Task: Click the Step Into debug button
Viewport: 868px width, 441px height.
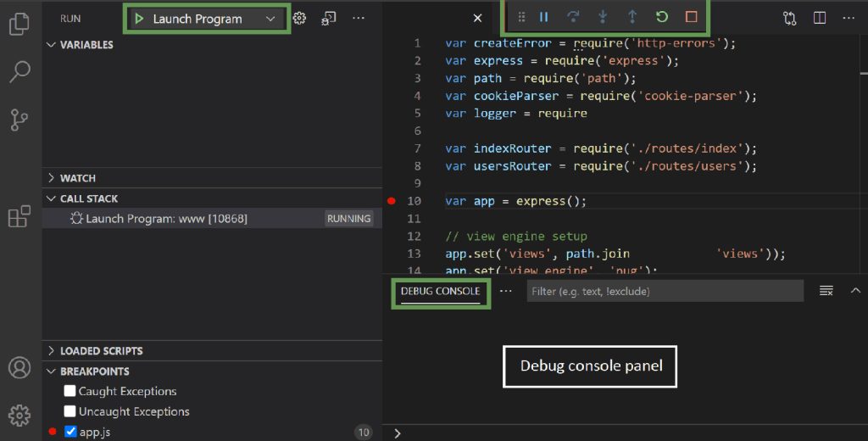Action: coord(603,17)
